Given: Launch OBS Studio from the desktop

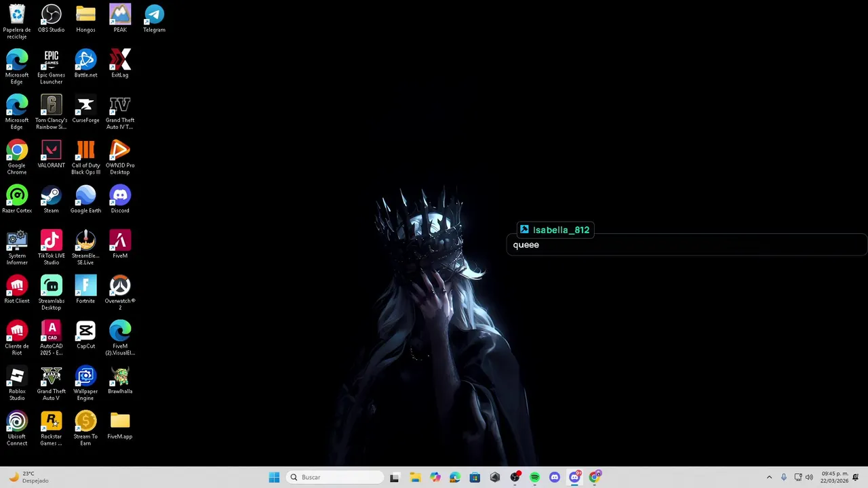Looking at the screenshot, I should [52, 19].
